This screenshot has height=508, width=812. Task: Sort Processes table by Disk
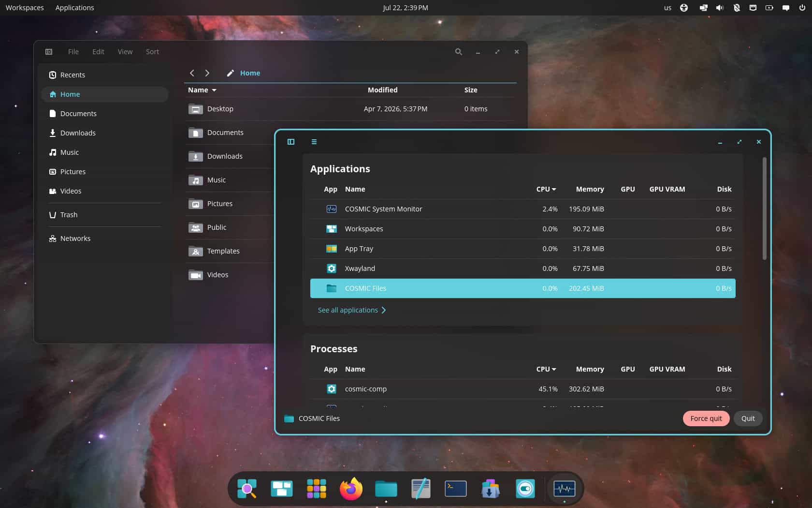(724, 369)
